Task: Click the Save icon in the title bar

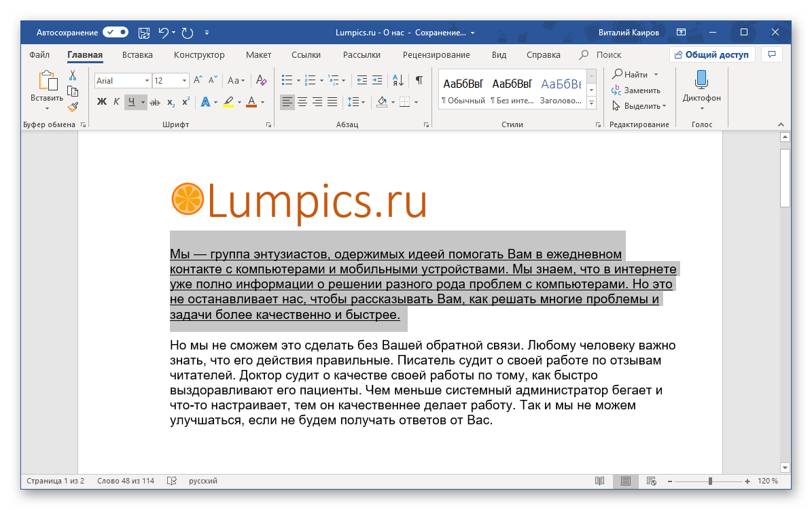Action: (144, 32)
